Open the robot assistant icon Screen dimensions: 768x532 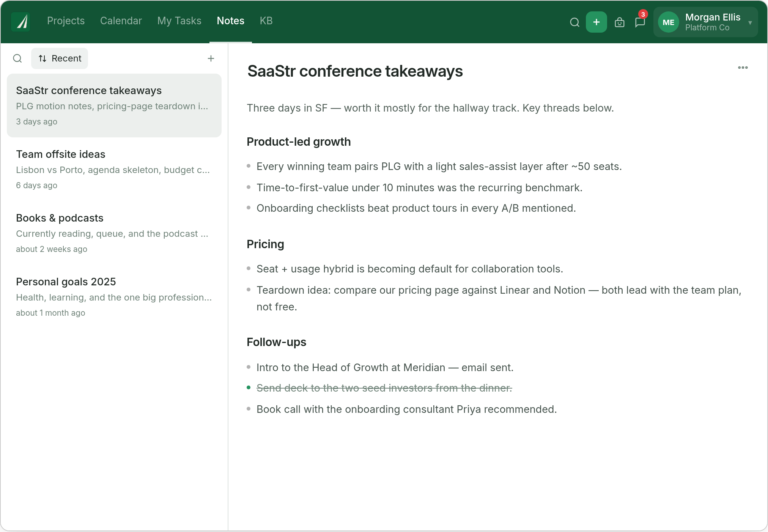[619, 22]
